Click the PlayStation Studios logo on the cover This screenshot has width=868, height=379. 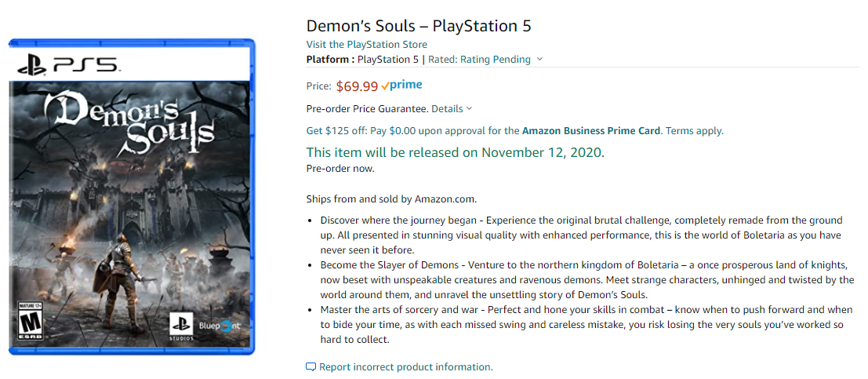pyautogui.click(x=179, y=324)
